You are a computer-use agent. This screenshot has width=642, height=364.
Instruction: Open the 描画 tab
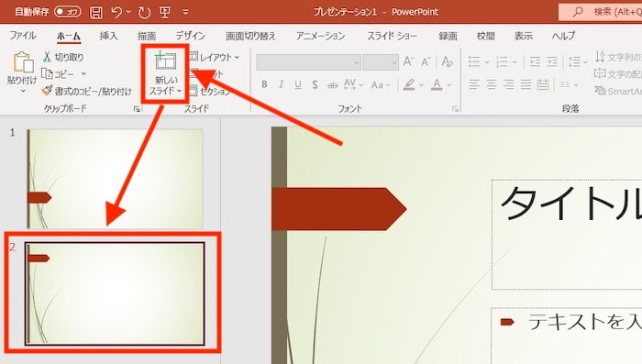147,36
